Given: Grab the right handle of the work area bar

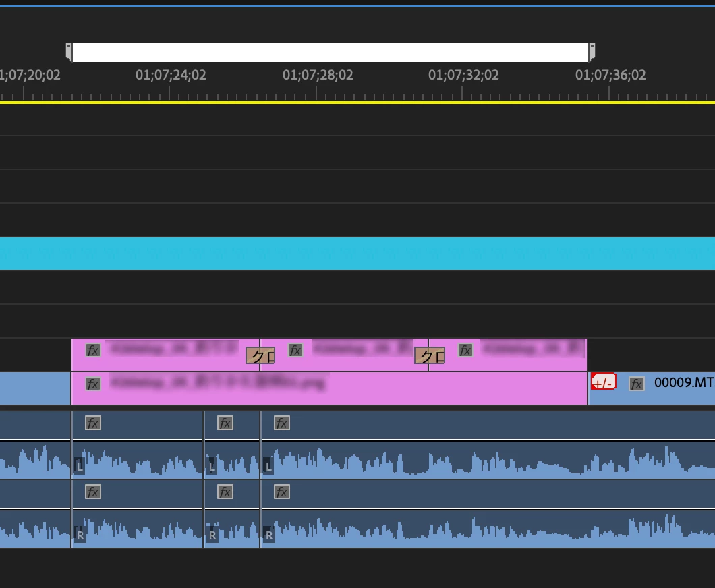Looking at the screenshot, I should pos(592,52).
